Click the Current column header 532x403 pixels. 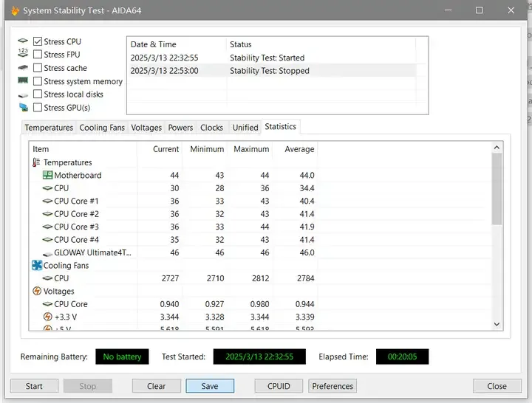(x=160, y=149)
